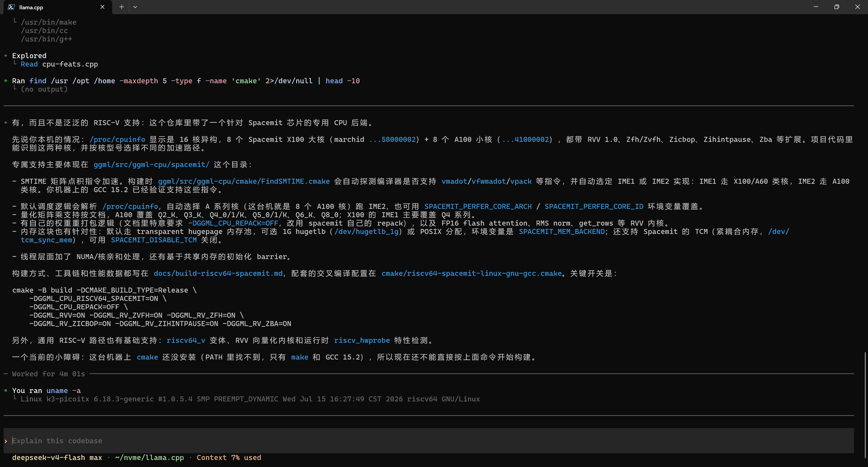The height and width of the screenshot is (467, 868).
Task: Click the -DGGML_RV_ZICBOP=ON flag line
Action: pyautogui.click(x=160, y=324)
